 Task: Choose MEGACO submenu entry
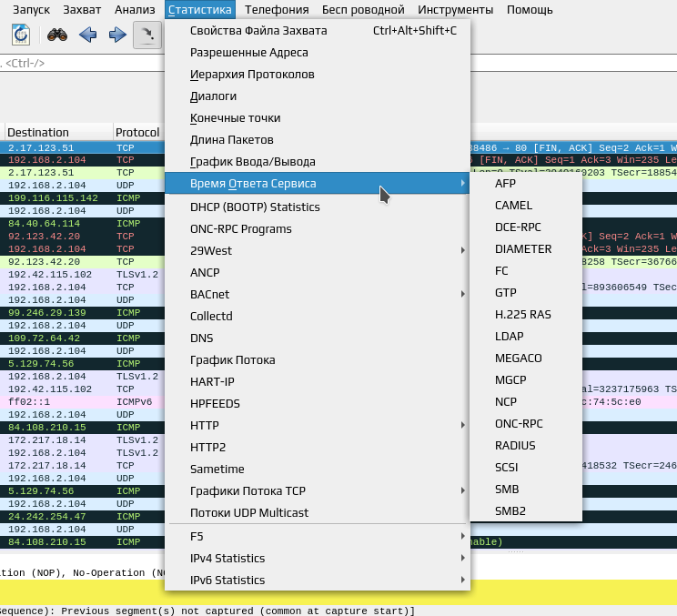coord(526,358)
